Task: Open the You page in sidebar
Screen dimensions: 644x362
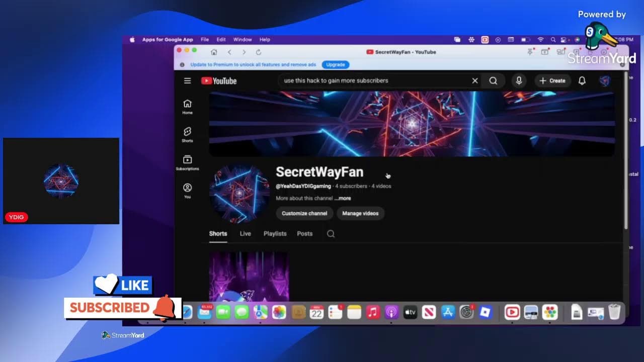Action: (188, 191)
